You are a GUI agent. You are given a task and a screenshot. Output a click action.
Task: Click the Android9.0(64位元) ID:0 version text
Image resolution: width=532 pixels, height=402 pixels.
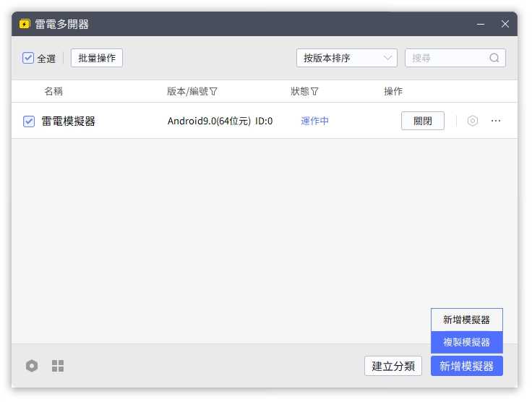click(220, 121)
